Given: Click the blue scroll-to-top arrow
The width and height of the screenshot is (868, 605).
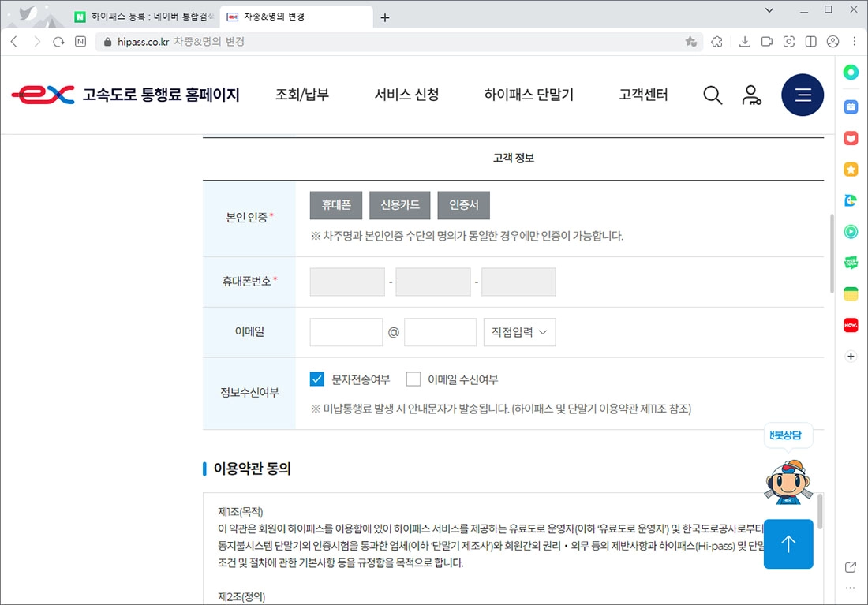Looking at the screenshot, I should pyautogui.click(x=788, y=543).
